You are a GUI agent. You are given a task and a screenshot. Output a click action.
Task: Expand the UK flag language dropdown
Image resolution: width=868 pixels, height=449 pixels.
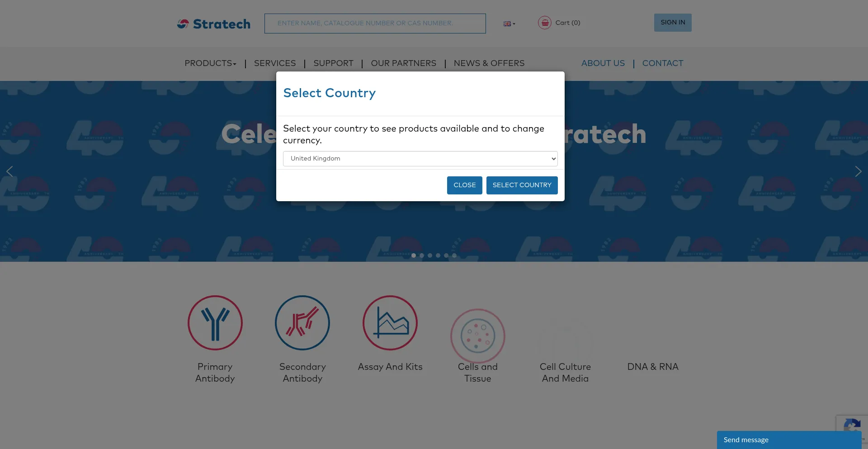point(509,24)
